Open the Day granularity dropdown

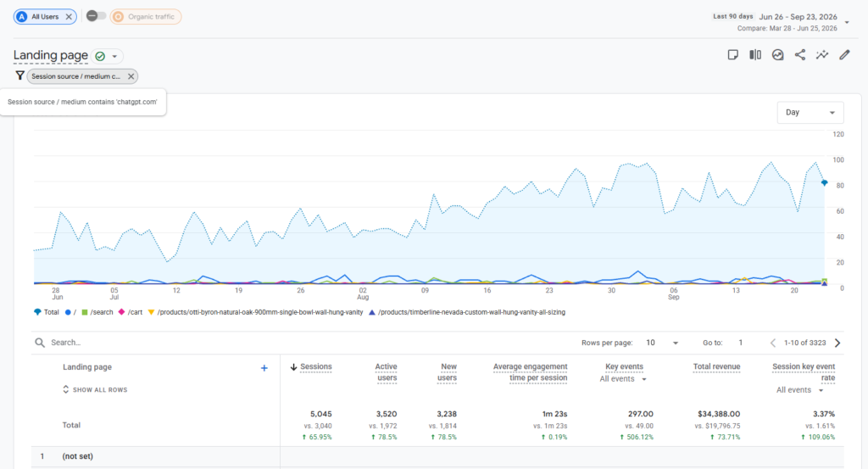810,113
